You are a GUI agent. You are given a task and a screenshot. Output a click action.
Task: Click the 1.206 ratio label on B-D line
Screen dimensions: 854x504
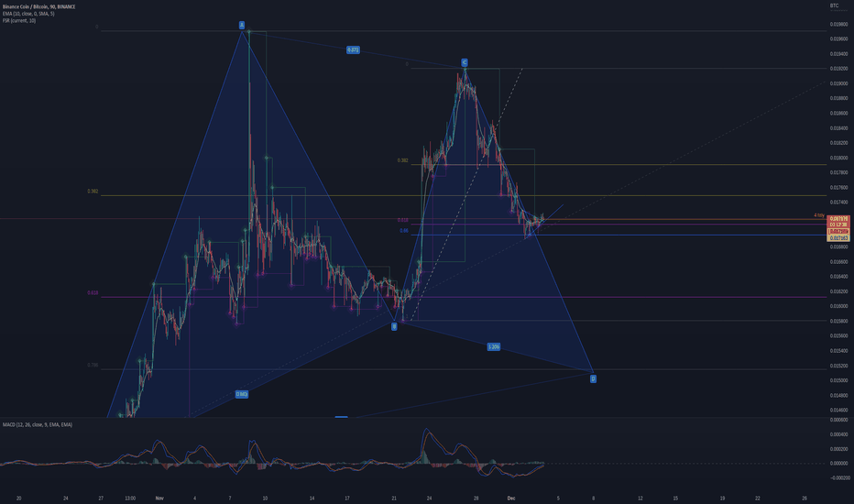(x=494, y=346)
